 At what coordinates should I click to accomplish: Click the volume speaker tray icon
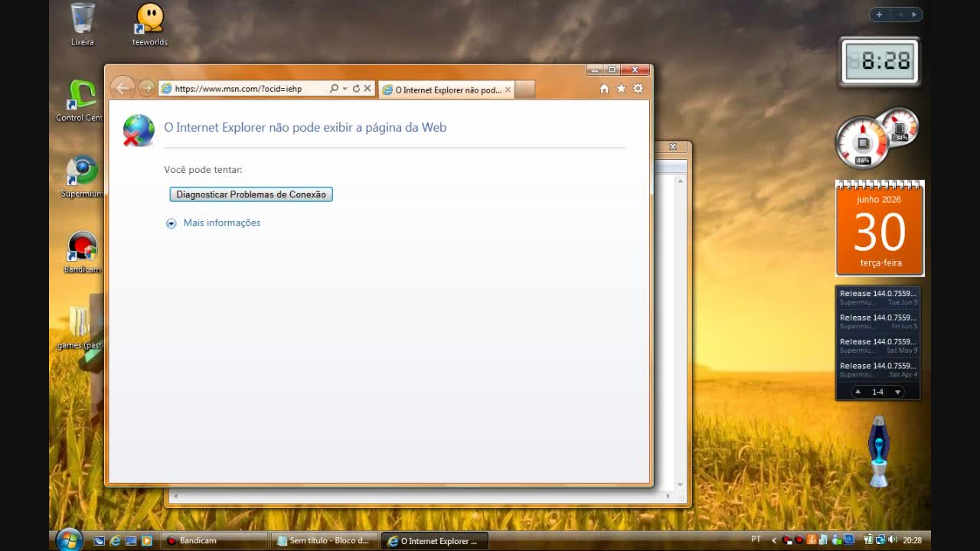893,540
